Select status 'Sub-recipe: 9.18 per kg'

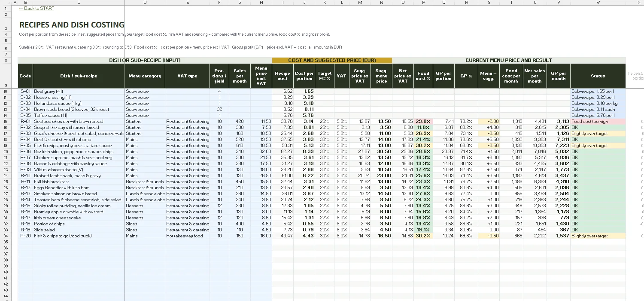(598, 103)
